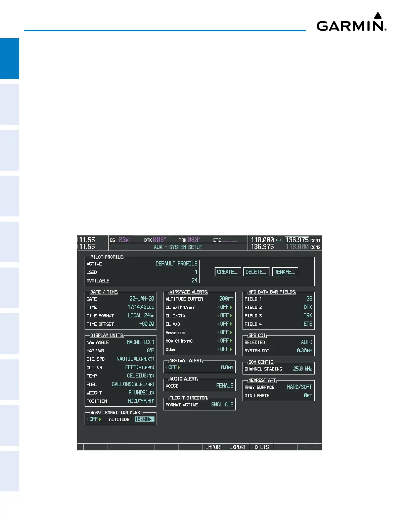Toggle the Baro Transition Alert OFF setting
Screen dimensions: 411x532
pyautogui.click(x=94, y=419)
